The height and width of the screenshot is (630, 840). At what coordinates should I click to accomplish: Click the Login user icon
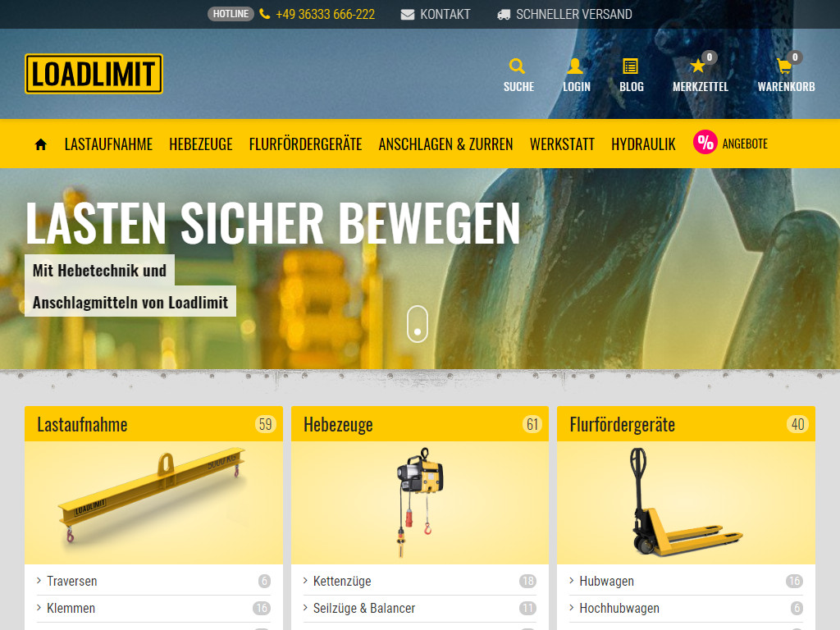pos(576,66)
